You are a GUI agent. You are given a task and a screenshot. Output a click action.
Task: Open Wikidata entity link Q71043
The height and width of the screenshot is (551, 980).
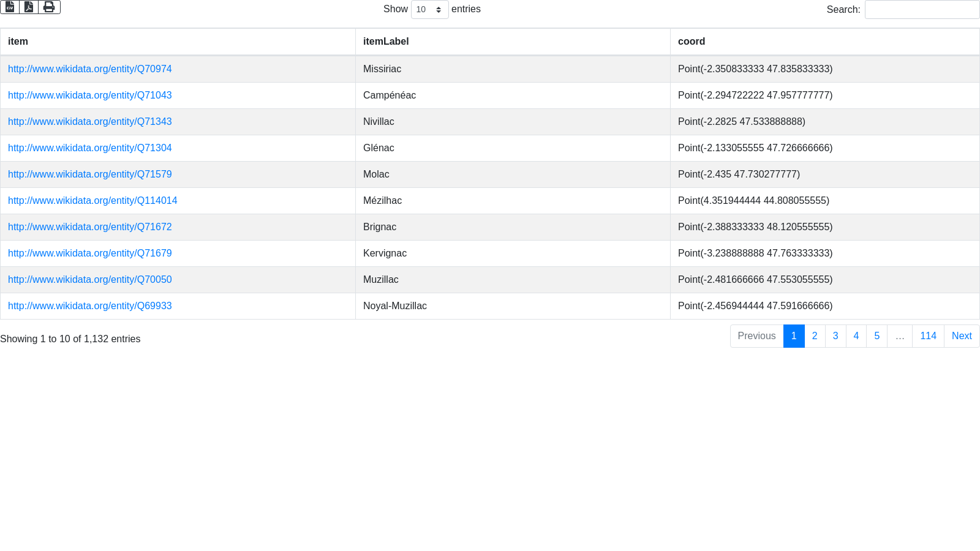[x=90, y=96]
